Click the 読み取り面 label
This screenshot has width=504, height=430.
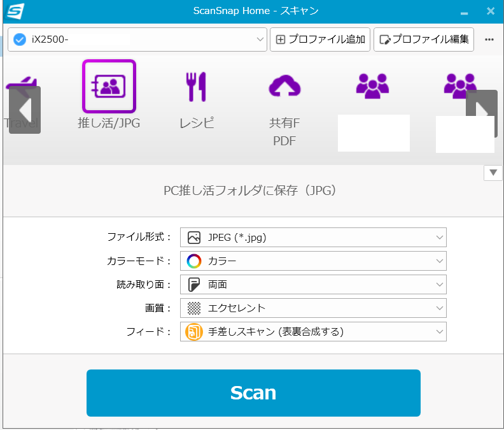point(143,285)
